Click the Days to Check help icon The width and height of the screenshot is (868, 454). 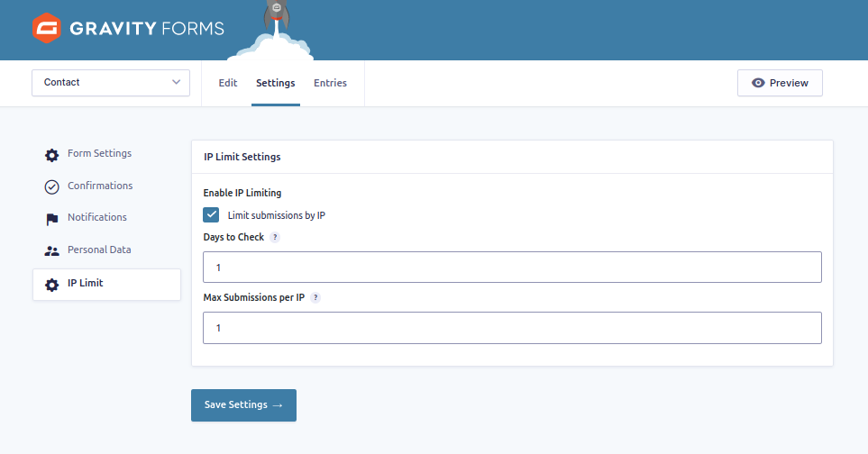[275, 237]
